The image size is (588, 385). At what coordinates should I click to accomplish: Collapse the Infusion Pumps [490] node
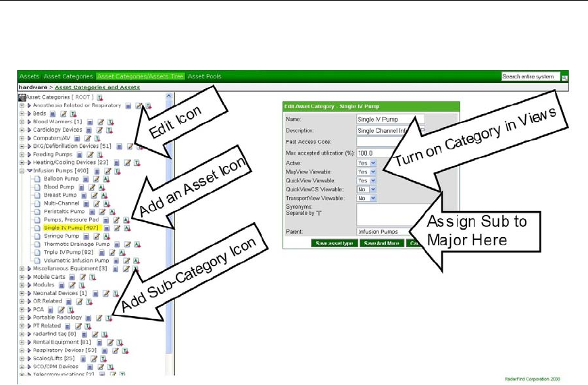(22, 171)
